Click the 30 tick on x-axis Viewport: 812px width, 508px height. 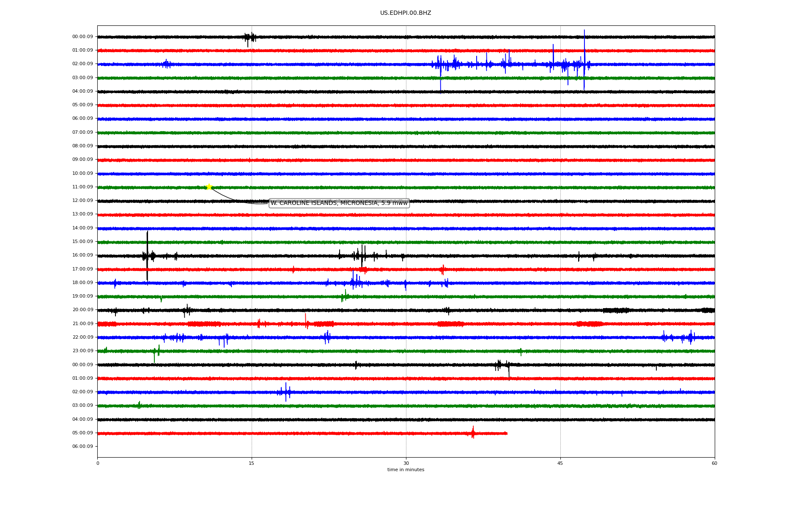click(x=406, y=463)
